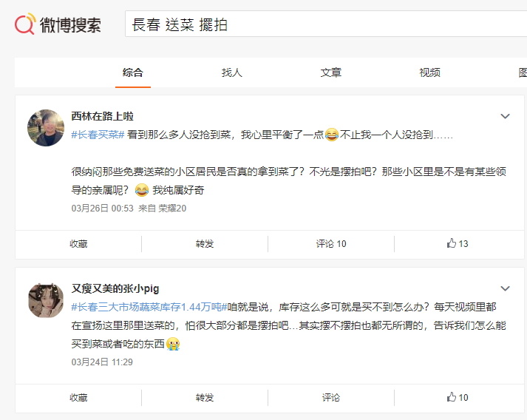Switch to the 视频 tab
Screen dimensions: 527x420
click(430, 72)
